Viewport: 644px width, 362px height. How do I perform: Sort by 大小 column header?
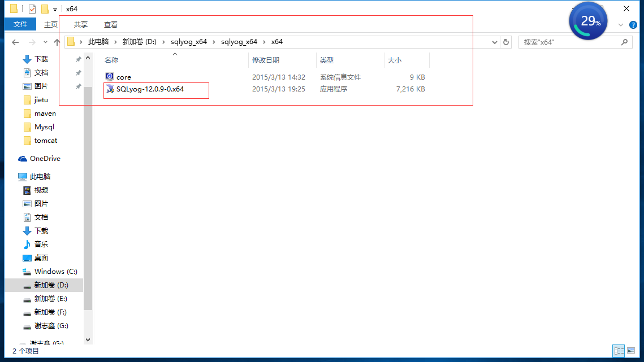coord(394,60)
